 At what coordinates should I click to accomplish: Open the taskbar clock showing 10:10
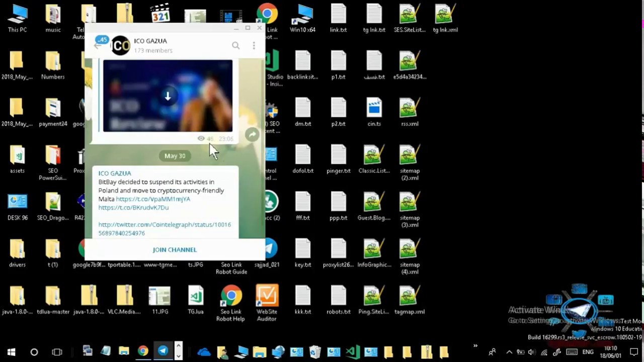click(x=611, y=352)
